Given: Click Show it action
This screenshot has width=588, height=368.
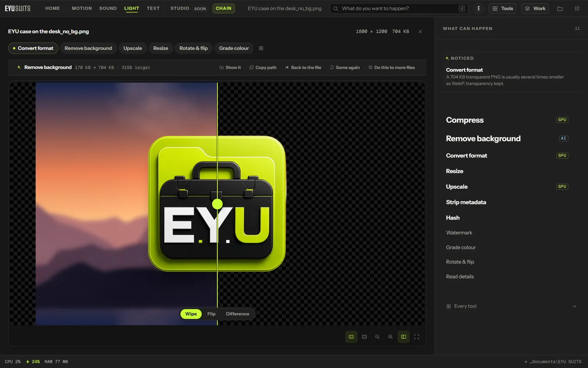Looking at the screenshot, I should coord(230,68).
